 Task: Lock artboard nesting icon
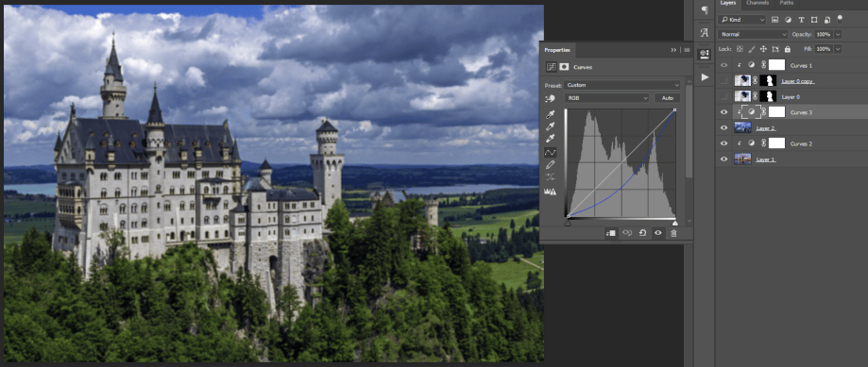(x=775, y=49)
